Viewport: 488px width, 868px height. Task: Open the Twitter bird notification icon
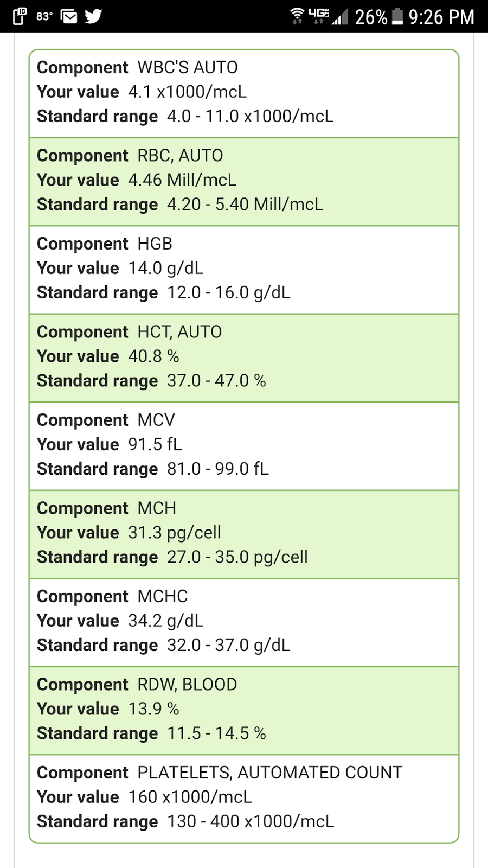point(93,16)
